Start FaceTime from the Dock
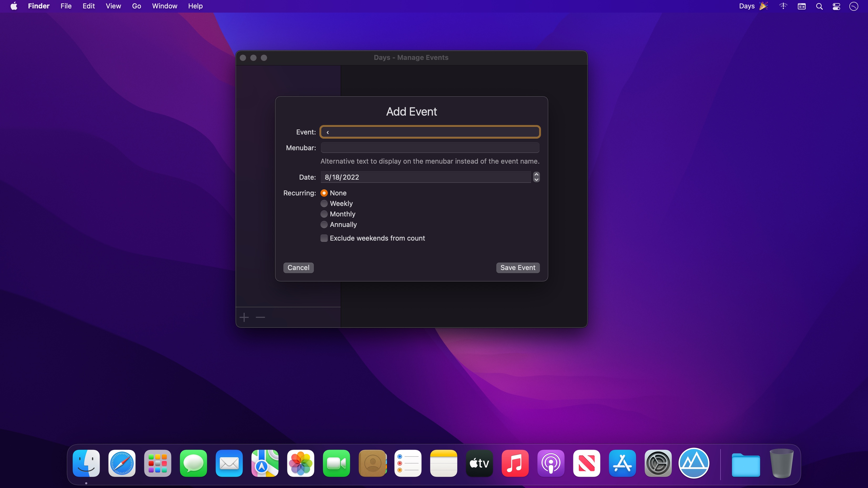The image size is (868, 488). (336, 463)
